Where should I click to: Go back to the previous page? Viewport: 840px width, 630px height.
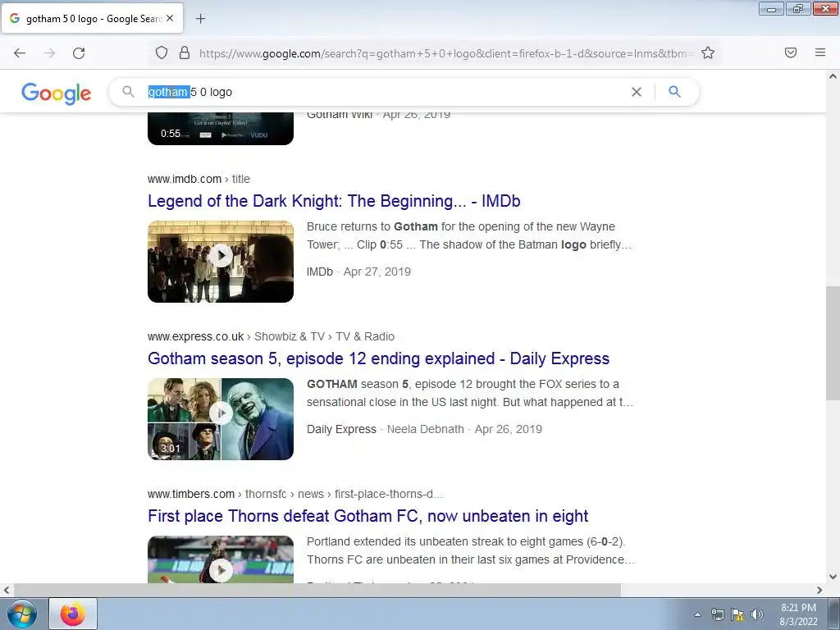coord(20,52)
